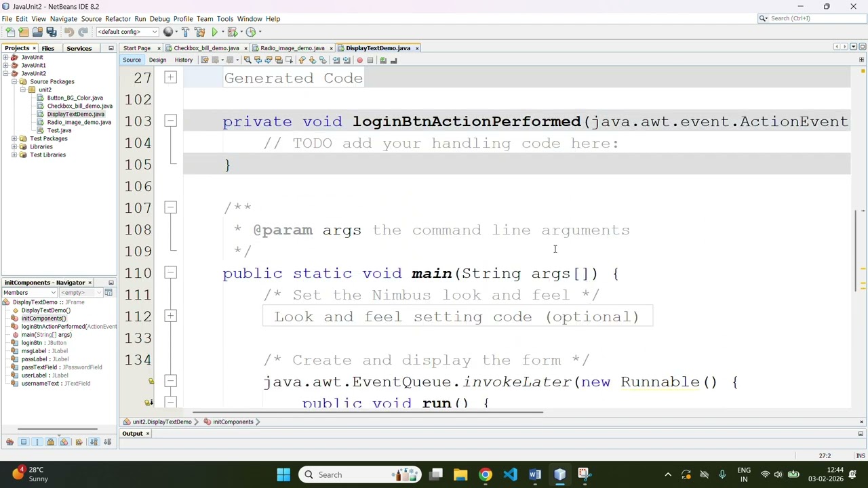Open File Explorer from the taskbar
The image size is (868, 488).
tap(460, 474)
